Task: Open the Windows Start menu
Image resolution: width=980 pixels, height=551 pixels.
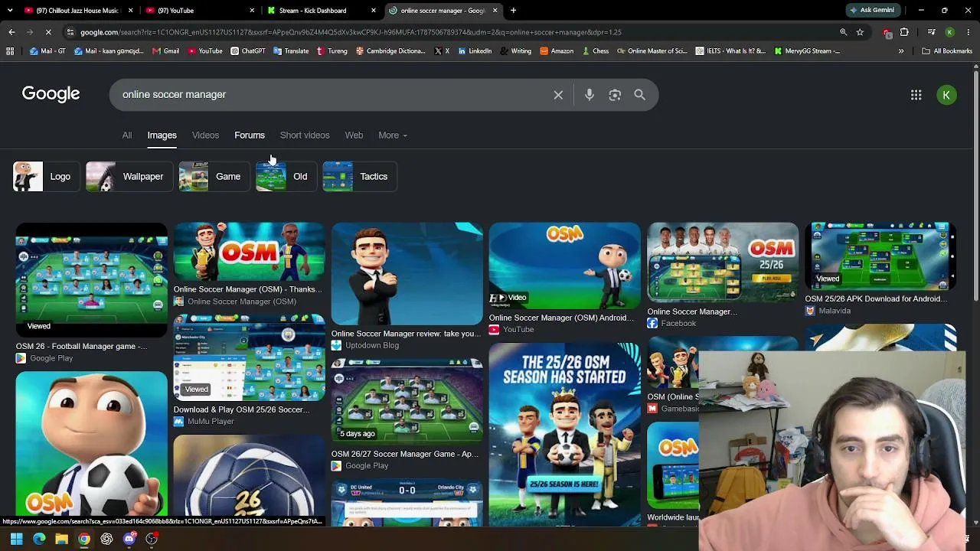Action: point(16,539)
